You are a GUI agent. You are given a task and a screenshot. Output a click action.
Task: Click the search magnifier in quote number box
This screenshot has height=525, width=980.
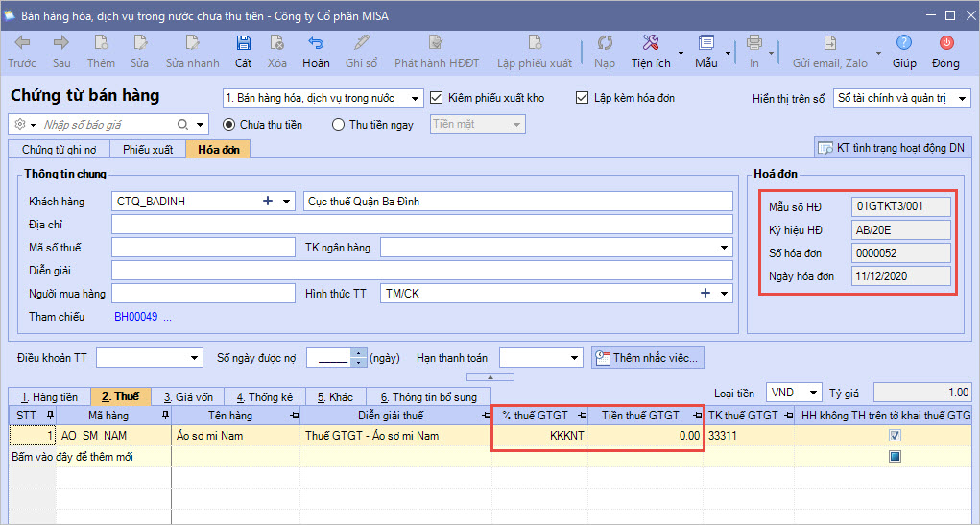[183, 125]
